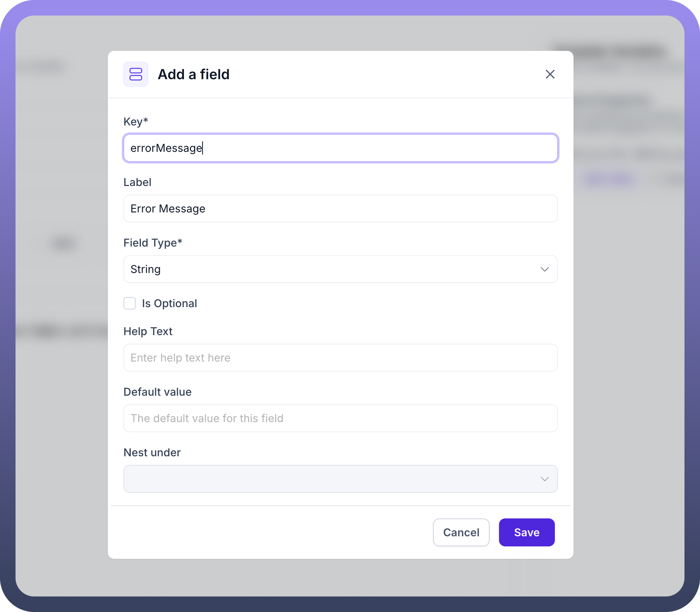The image size is (700, 612).
Task: Click the "Label" heading above Error Message
Action: (x=137, y=182)
